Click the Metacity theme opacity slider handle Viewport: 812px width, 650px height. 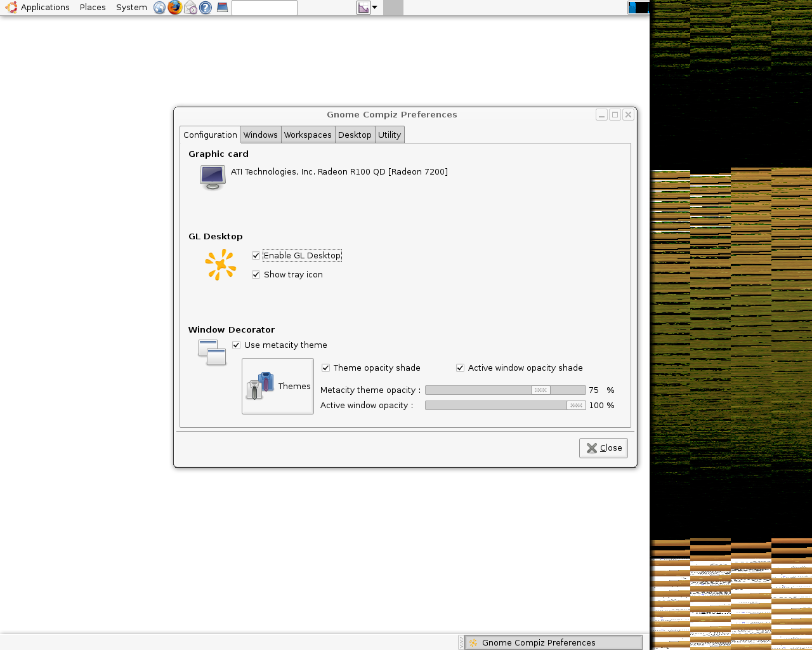point(540,390)
